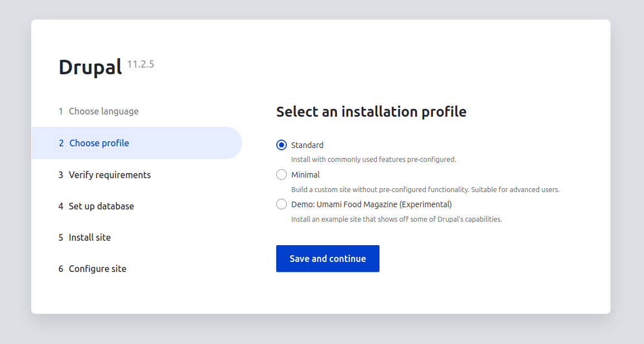Image resolution: width=644 pixels, height=344 pixels.
Task: Click the Drupal title text
Action: (x=90, y=67)
